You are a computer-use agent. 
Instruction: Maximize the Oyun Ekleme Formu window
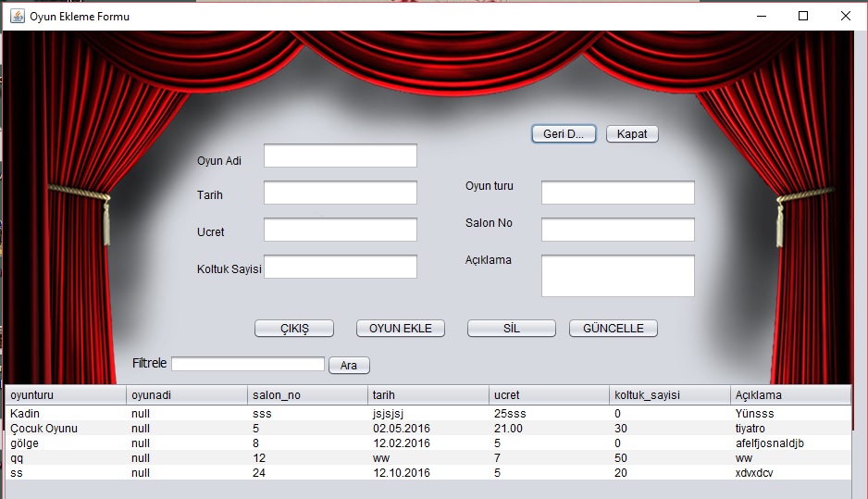click(x=802, y=16)
